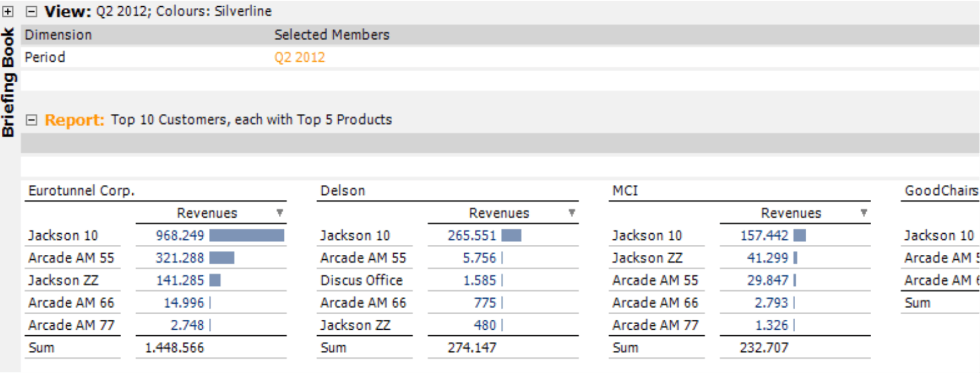Click the GoodChairs customer heading
The height and width of the screenshot is (373, 980).
(x=941, y=191)
